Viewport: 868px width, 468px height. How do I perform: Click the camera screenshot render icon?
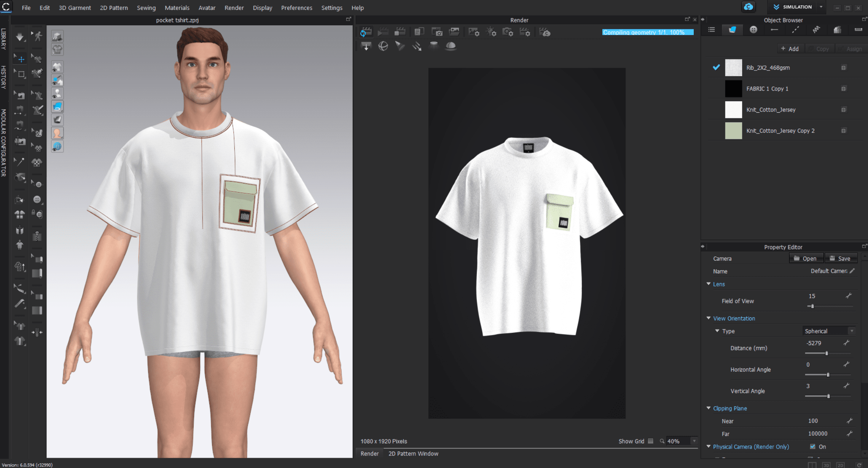pos(437,32)
